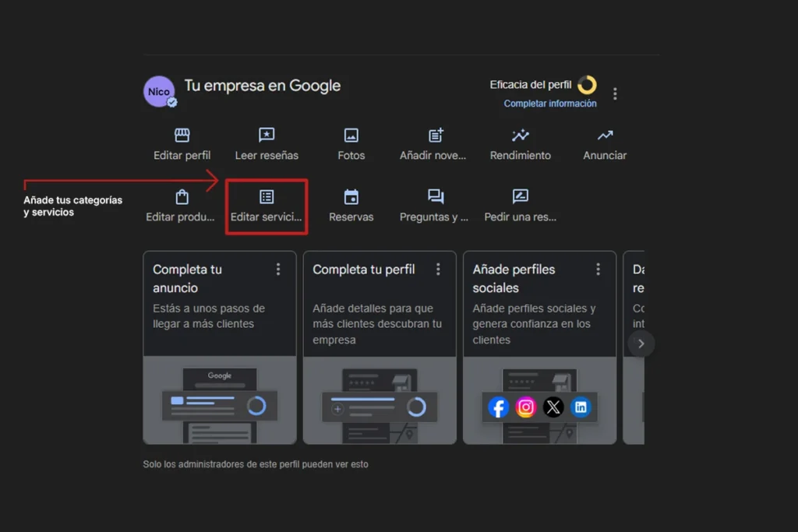Select the Añade perfiles sociales title
Viewport: 798px width, 532px height.
coord(514,279)
